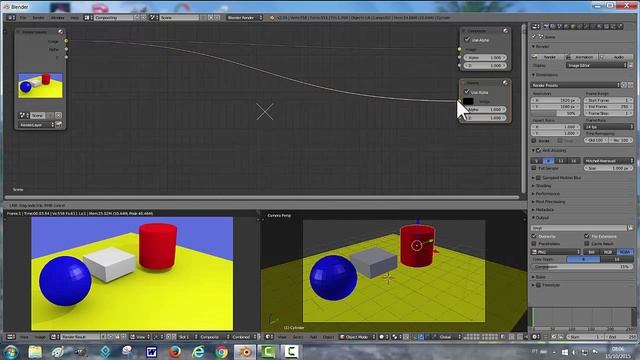This screenshot has height=360, width=640.
Task: Open the Windows Start menu
Action: click(x=11, y=352)
